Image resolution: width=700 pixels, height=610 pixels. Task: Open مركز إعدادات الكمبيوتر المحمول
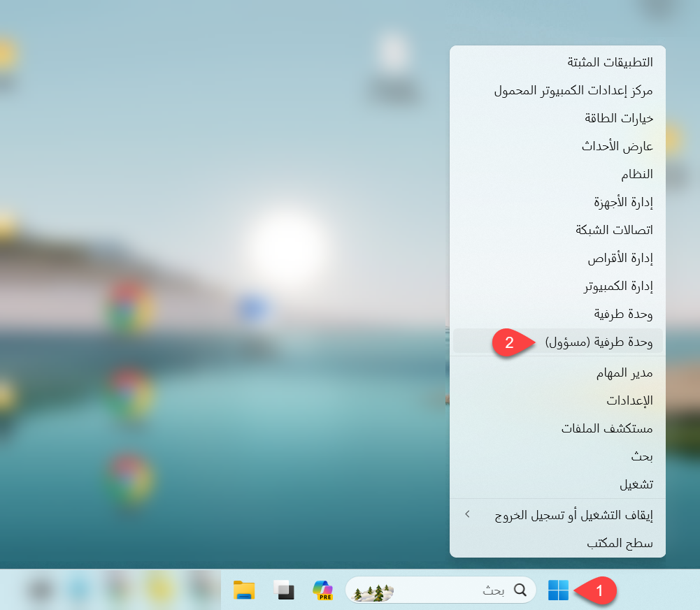(557, 91)
